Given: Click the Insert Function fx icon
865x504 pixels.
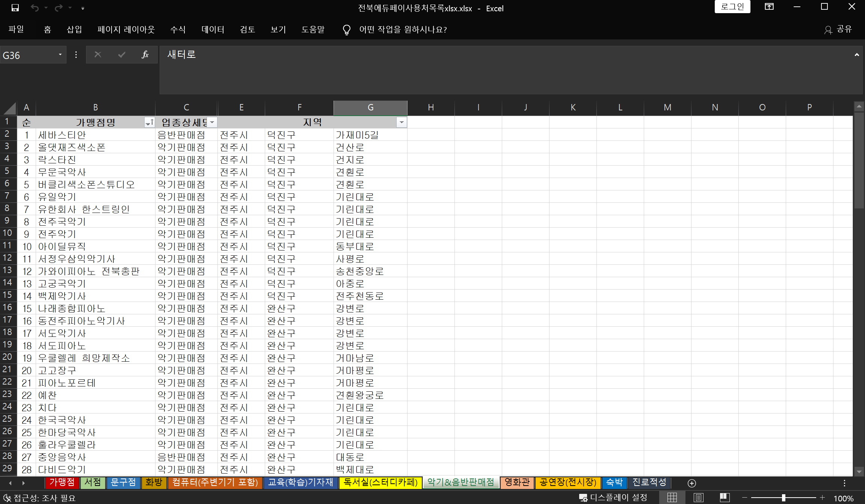Looking at the screenshot, I should click(x=145, y=55).
